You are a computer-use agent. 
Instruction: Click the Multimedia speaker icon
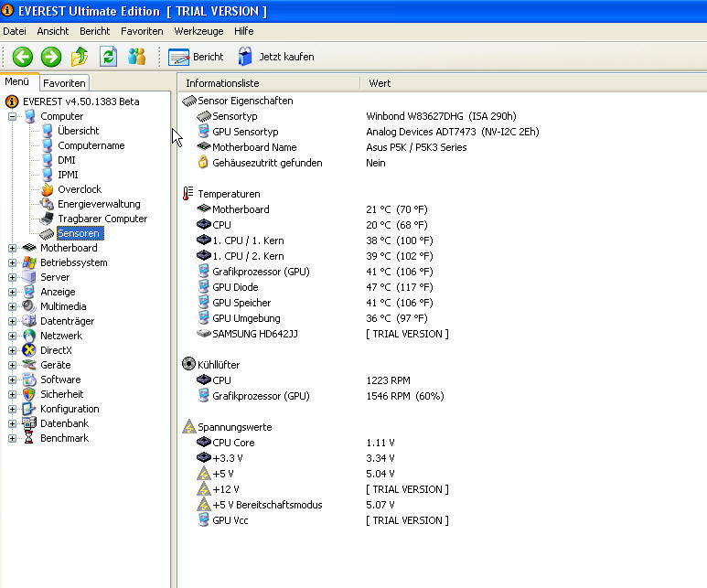[29, 306]
